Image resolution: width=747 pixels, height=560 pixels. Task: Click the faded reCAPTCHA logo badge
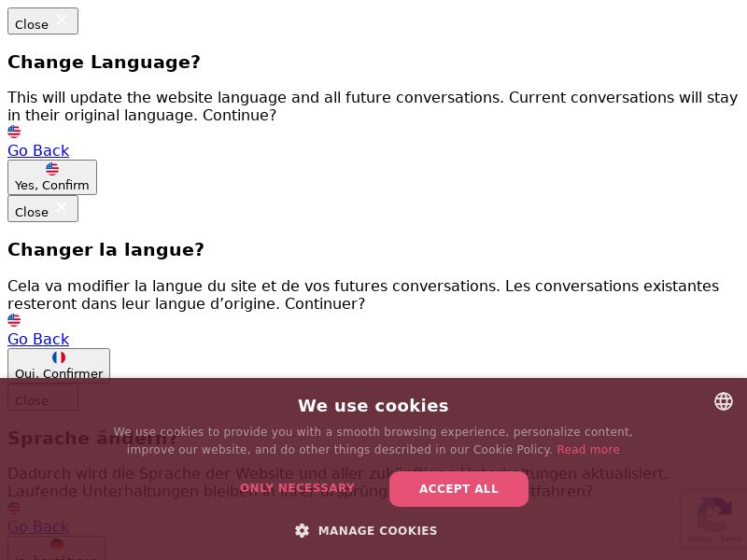[x=713, y=514]
